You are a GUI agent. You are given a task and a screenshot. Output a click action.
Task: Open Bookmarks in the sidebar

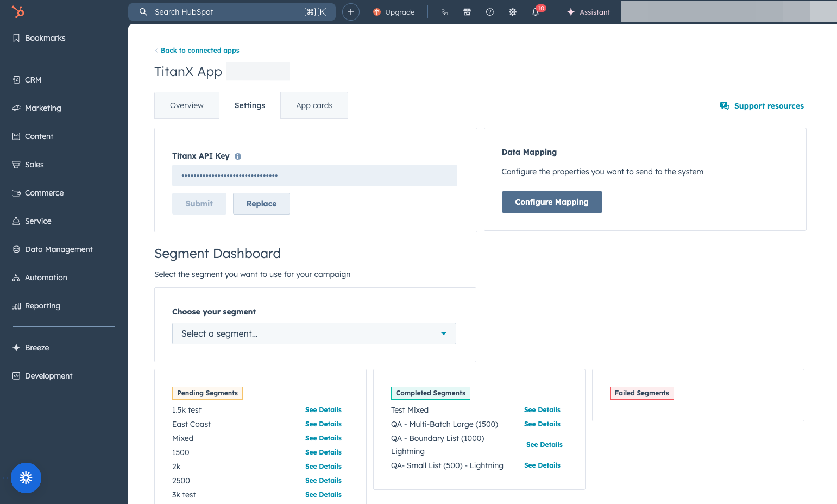tap(39, 38)
